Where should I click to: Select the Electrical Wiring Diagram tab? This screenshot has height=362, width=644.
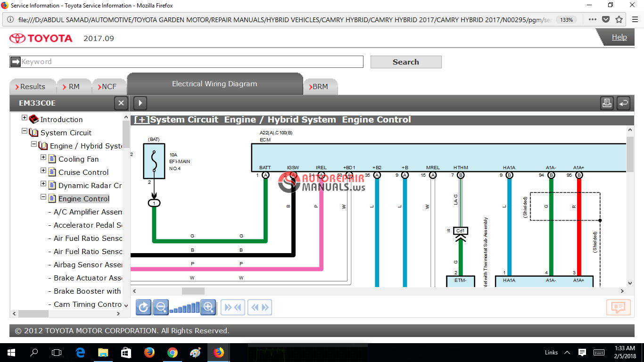[x=215, y=84]
